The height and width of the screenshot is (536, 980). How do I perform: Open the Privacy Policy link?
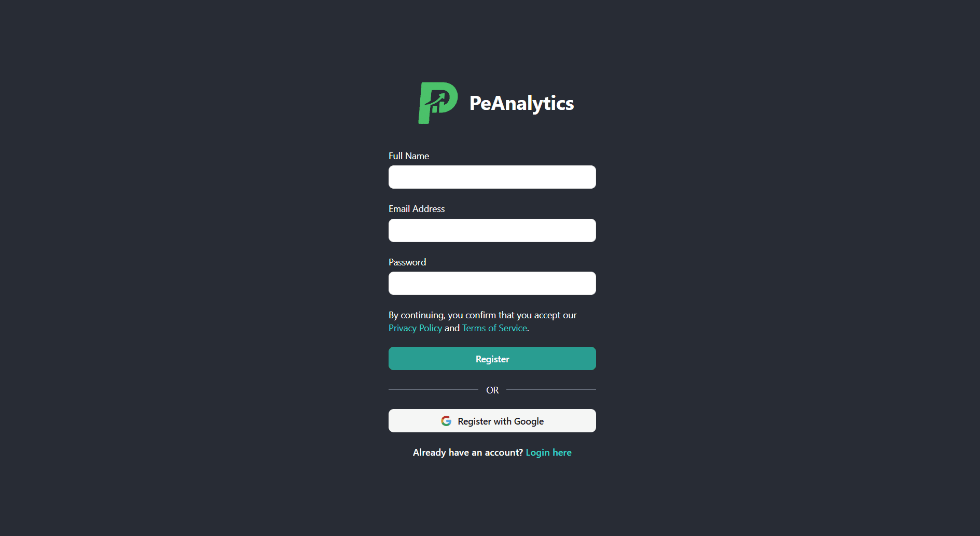pos(415,328)
